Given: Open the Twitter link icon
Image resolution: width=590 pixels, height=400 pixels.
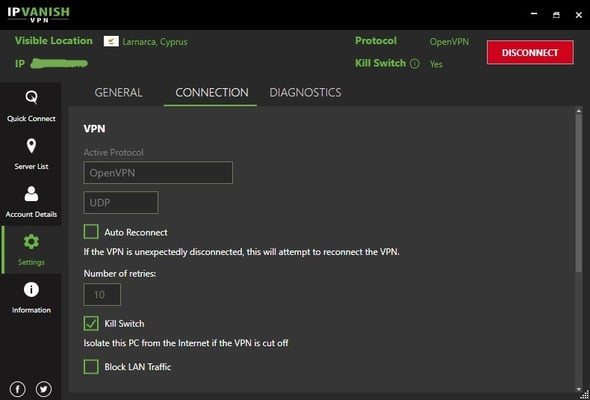Looking at the screenshot, I should click(44, 389).
